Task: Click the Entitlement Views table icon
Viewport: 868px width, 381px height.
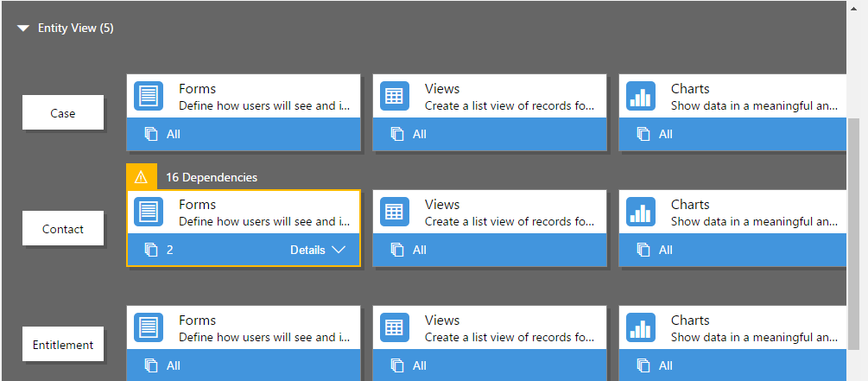Action: click(x=394, y=327)
